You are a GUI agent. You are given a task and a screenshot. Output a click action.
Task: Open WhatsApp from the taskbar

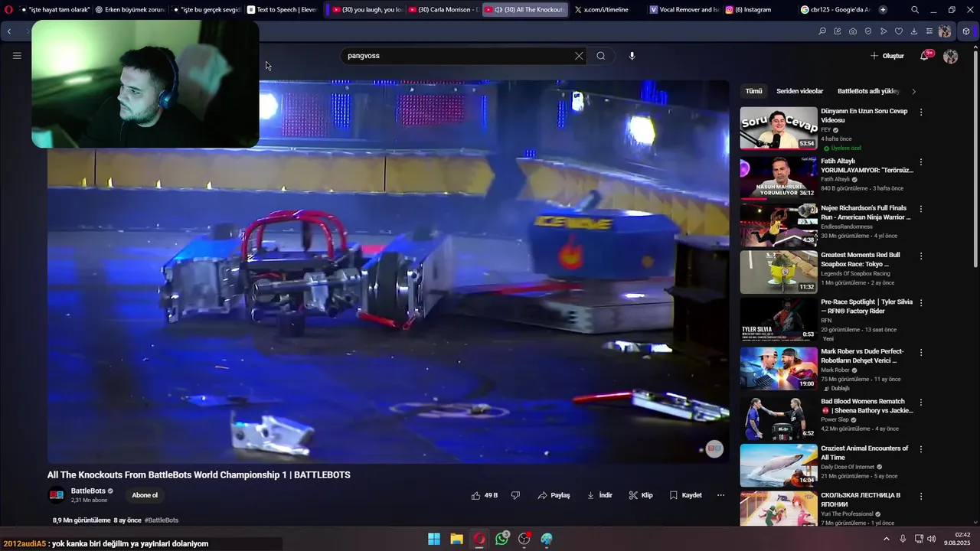(501, 539)
